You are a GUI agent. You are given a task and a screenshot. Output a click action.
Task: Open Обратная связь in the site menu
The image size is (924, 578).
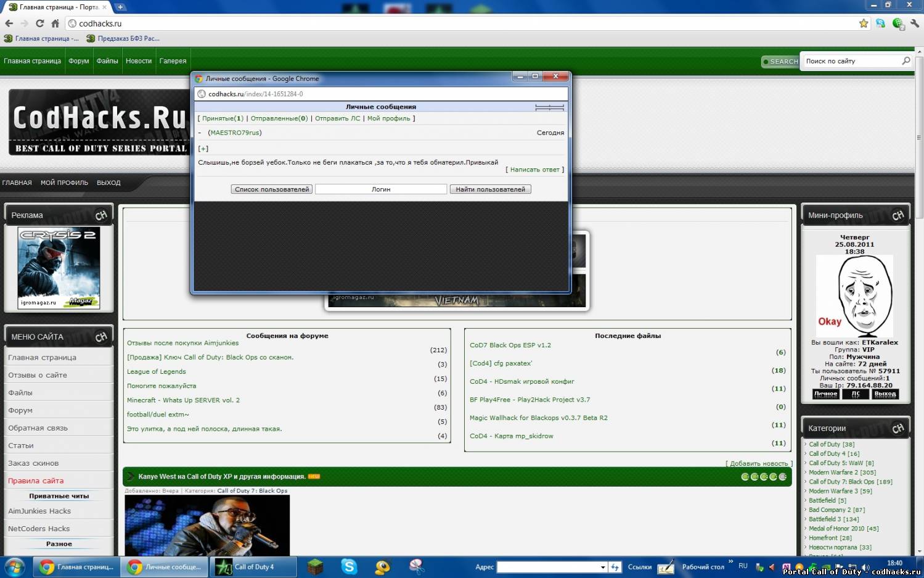click(38, 427)
